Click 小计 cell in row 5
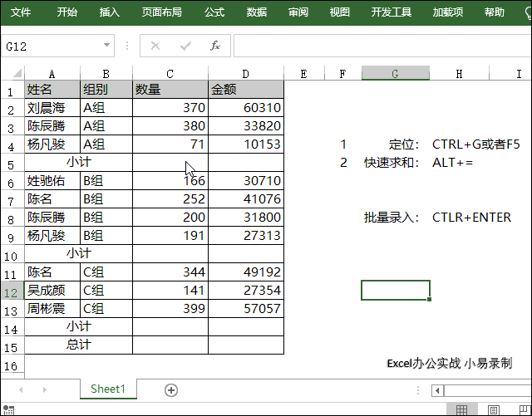The width and height of the screenshot is (532, 416). 79,163
